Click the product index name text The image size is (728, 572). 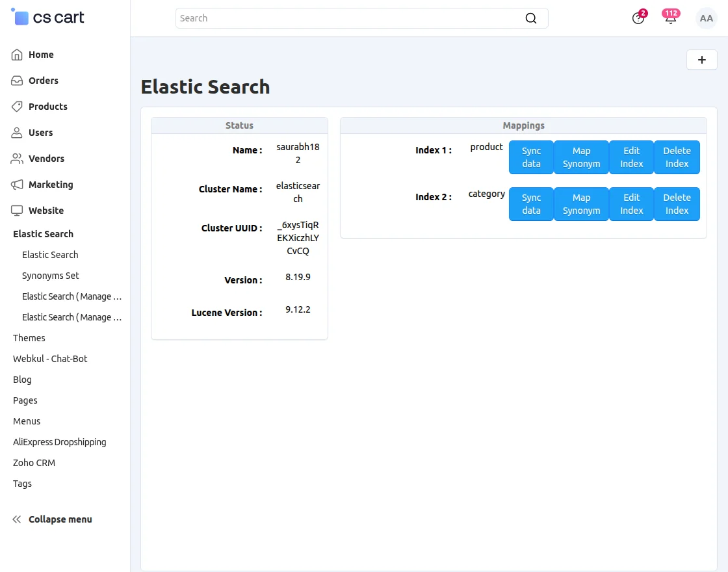click(x=487, y=147)
